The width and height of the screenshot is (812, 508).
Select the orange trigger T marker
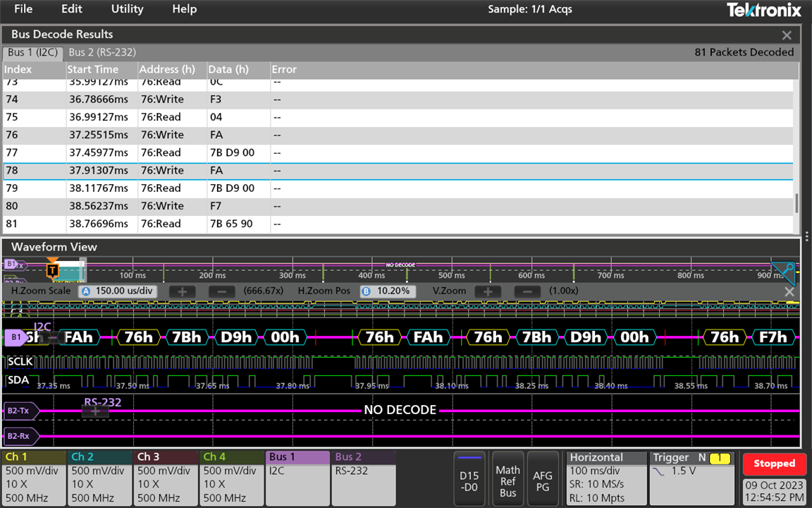pyautogui.click(x=52, y=270)
